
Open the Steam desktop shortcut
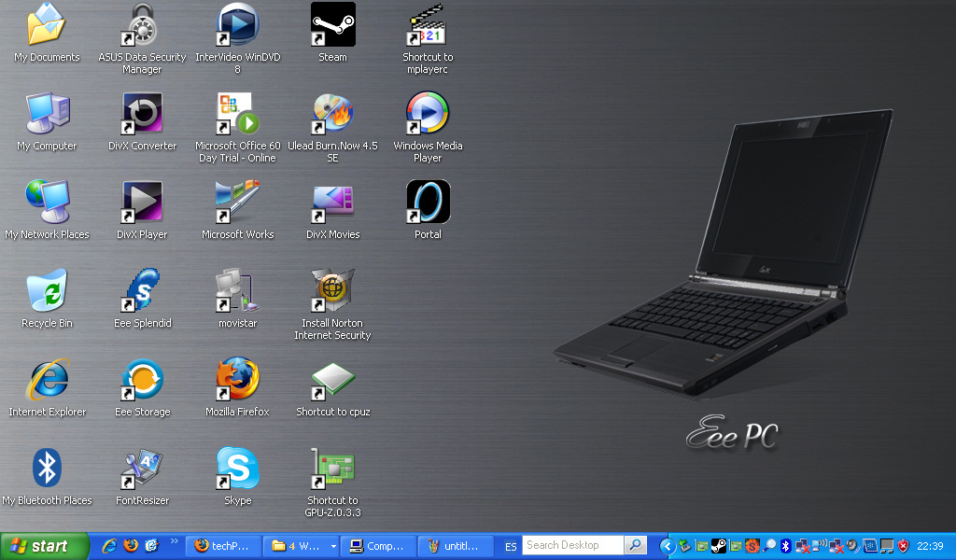click(x=332, y=25)
